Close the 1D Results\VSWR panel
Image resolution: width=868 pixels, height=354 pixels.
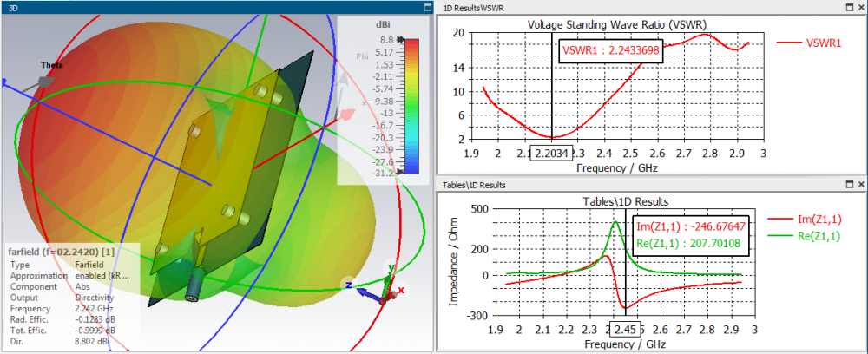[x=861, y=8]
